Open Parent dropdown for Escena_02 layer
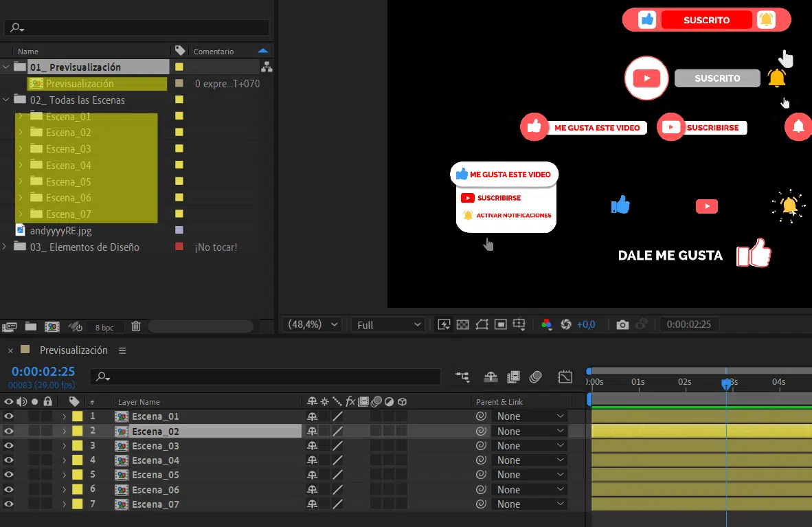The image size is (812, 527). (530, 431)
